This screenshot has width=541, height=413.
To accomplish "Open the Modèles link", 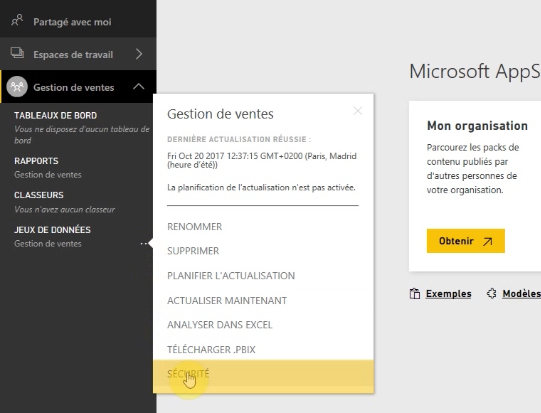I will (x=521, y=294).
